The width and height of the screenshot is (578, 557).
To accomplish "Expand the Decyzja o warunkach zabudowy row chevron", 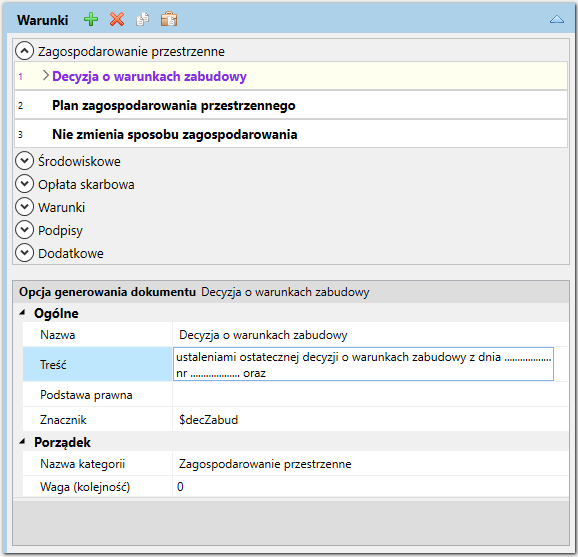I will coord(45,76).
